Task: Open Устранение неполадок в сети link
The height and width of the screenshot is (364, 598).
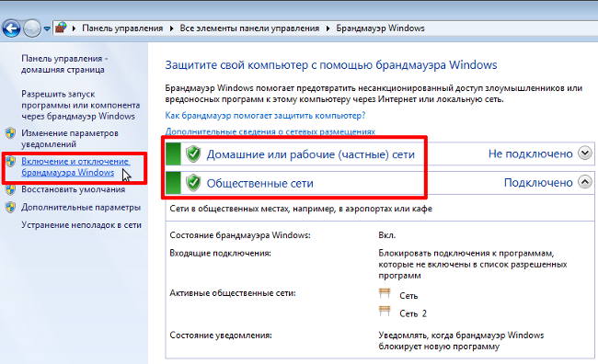Action: [81, 225]
